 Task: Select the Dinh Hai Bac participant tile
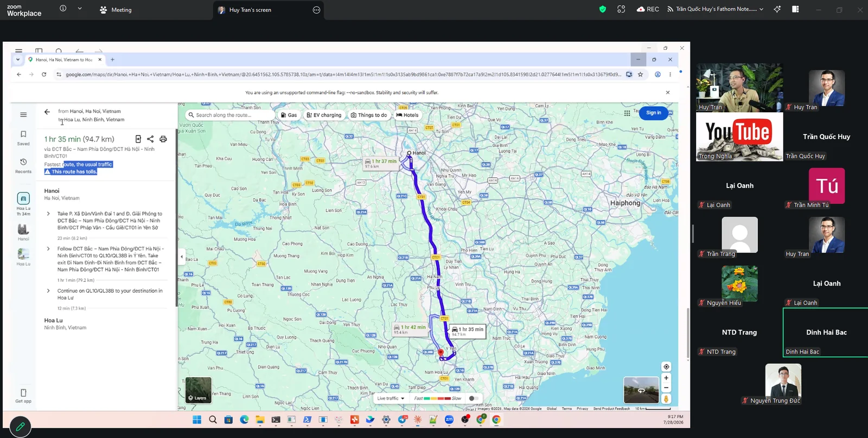(x=826, y=332)
